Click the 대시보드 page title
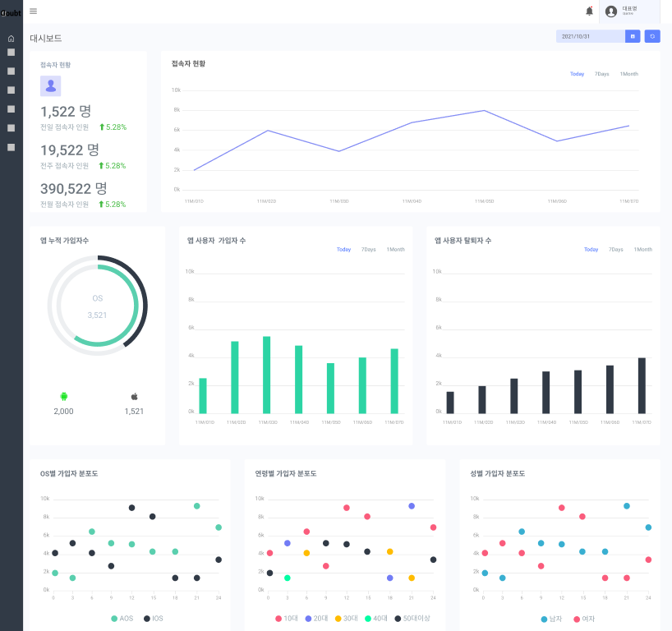The height and width of the screenshot is (631, 672). [x=46, y=38]
